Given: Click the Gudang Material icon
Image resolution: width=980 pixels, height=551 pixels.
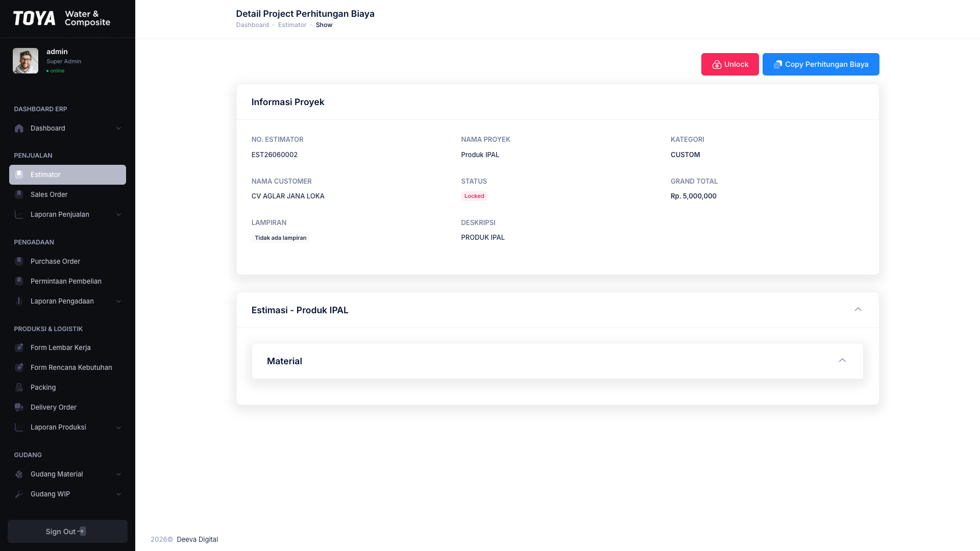Looking at the screenshot, I should [x=19, y=474].
